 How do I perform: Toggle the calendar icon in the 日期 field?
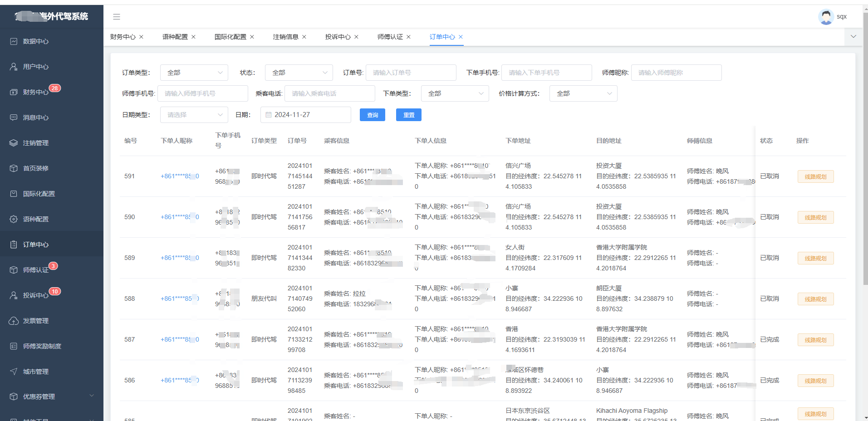pyautogui.click(x=268, y=115)
